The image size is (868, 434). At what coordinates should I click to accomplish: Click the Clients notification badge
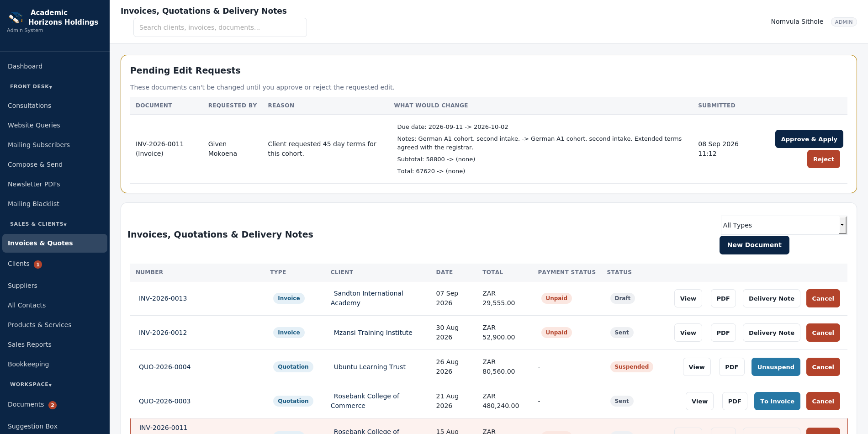point(38,265)
